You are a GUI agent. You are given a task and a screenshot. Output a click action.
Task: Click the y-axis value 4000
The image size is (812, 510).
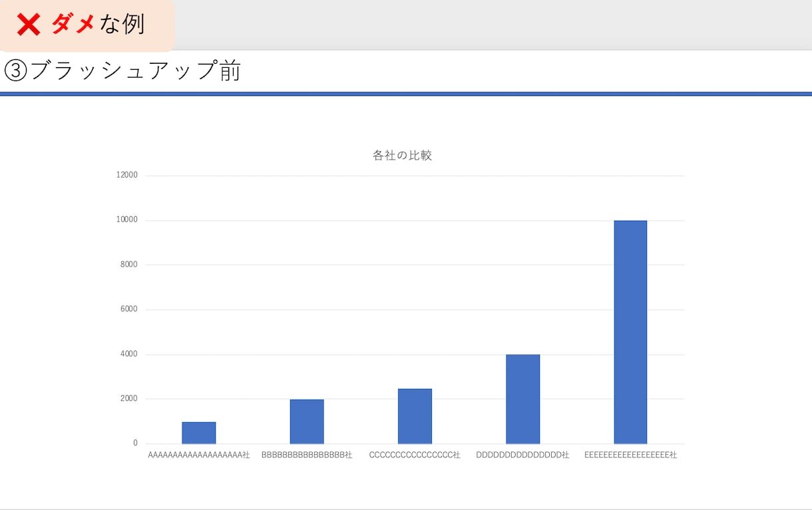128,354
